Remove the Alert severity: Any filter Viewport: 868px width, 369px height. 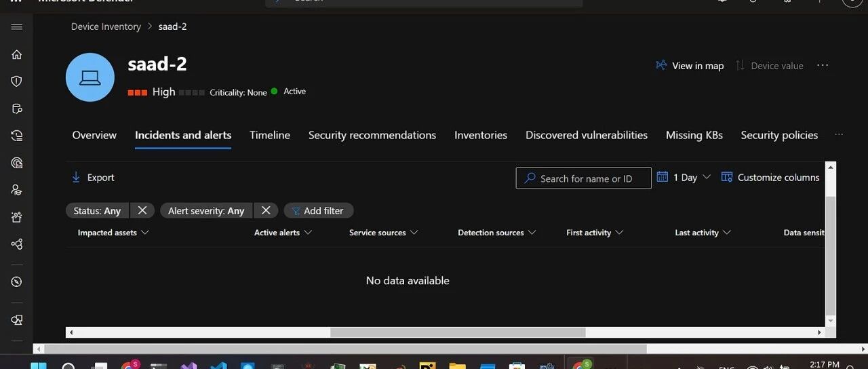click(x=266, y=210)
